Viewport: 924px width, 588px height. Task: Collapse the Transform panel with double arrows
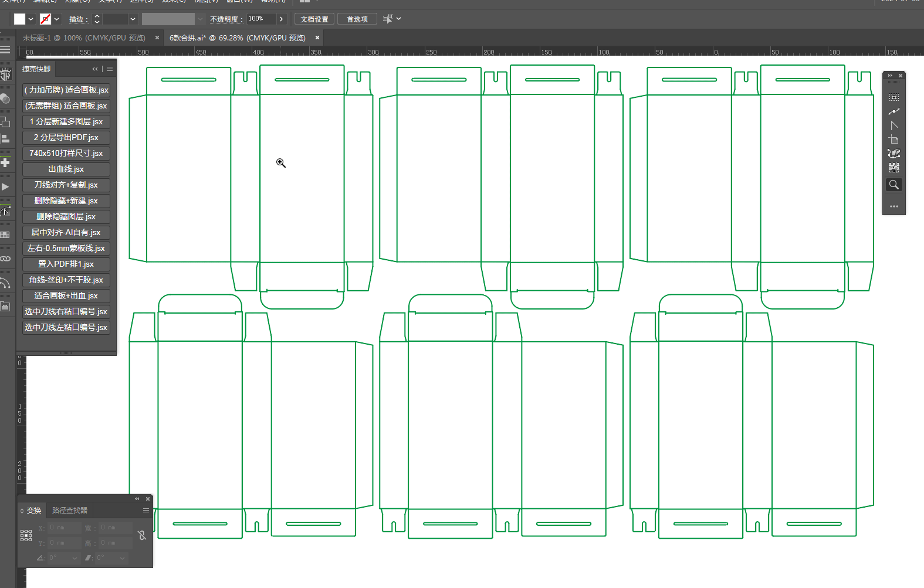pyautogui.click(x=137, y=499)
